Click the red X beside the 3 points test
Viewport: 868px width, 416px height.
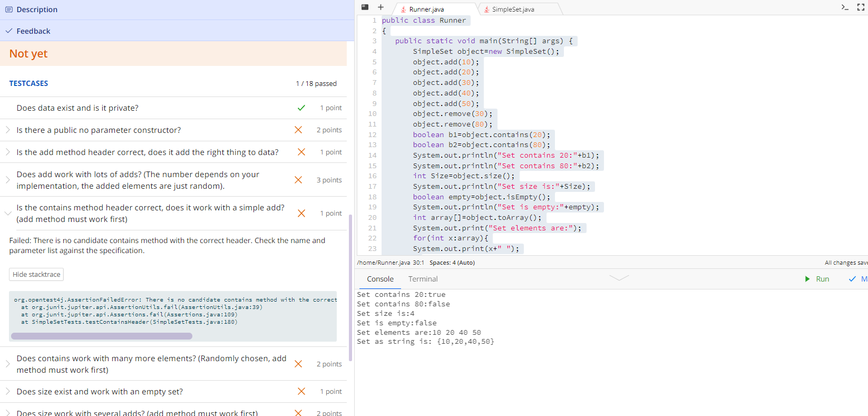tap(298, 180)
